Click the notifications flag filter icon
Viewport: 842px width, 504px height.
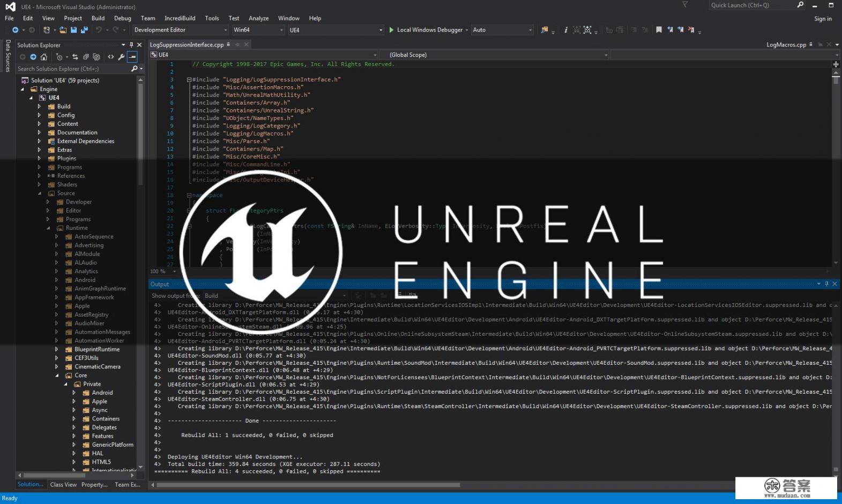click(x=684, y=5)
